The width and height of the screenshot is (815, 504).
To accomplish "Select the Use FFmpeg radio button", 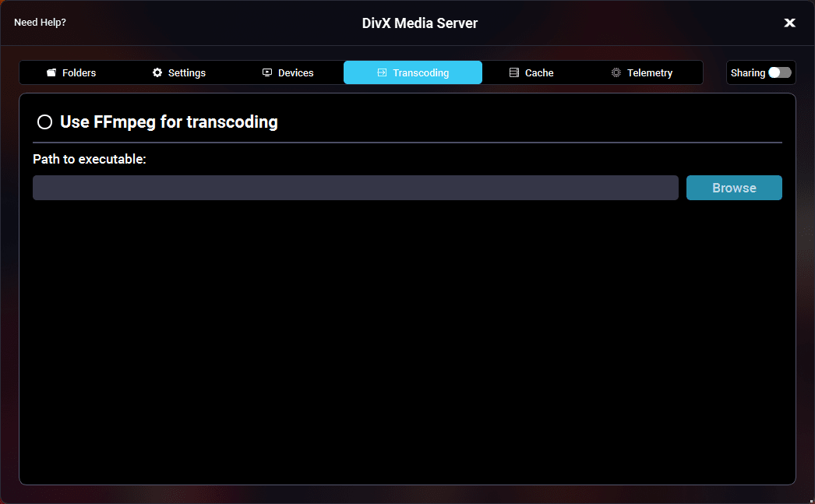I will coord(45,122).
